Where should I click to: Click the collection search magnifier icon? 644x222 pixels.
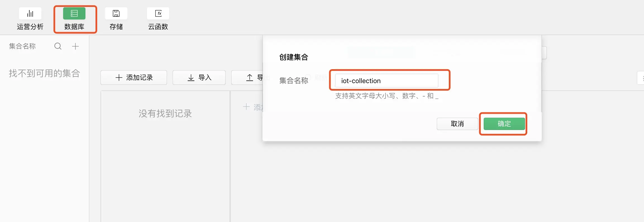click(58, 46)
